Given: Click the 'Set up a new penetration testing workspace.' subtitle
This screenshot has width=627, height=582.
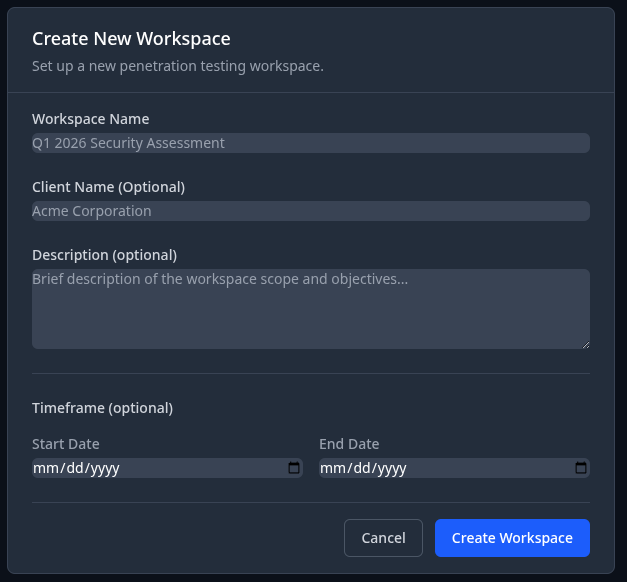Looking at the screenshot, I should click(x=178, y=66).
